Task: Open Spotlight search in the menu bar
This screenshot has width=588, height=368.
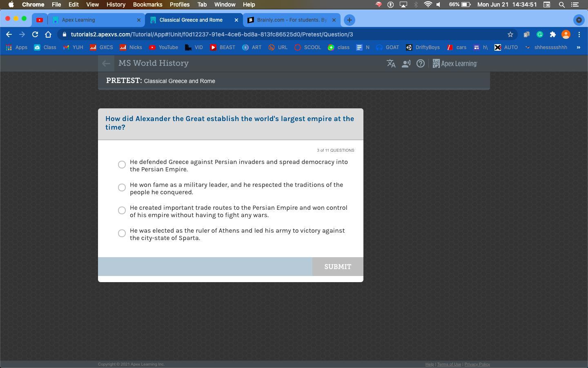Action: [562, 4]
